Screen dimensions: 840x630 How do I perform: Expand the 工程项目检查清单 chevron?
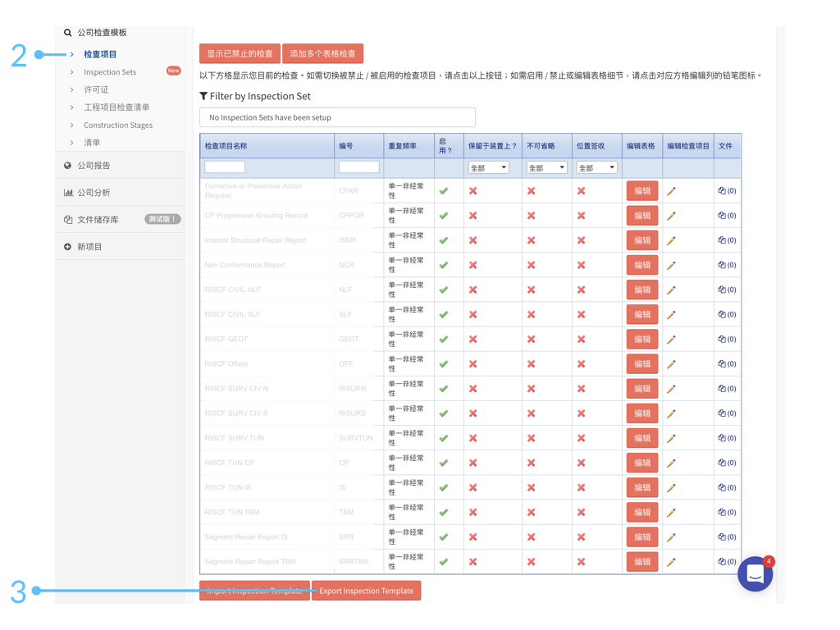click(x=72, y=107)
